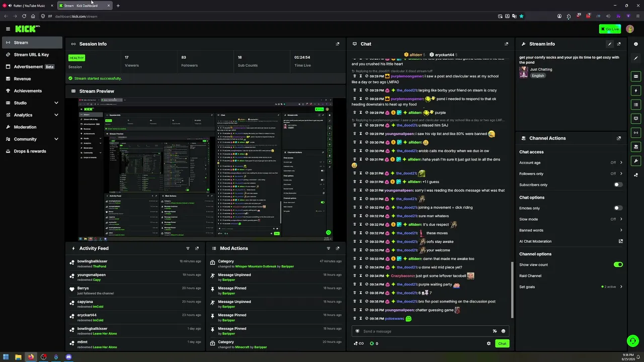Screen dimensions: 644x362
Task: Pop out the Mod Actions panel
Action: tap(338, 248)
